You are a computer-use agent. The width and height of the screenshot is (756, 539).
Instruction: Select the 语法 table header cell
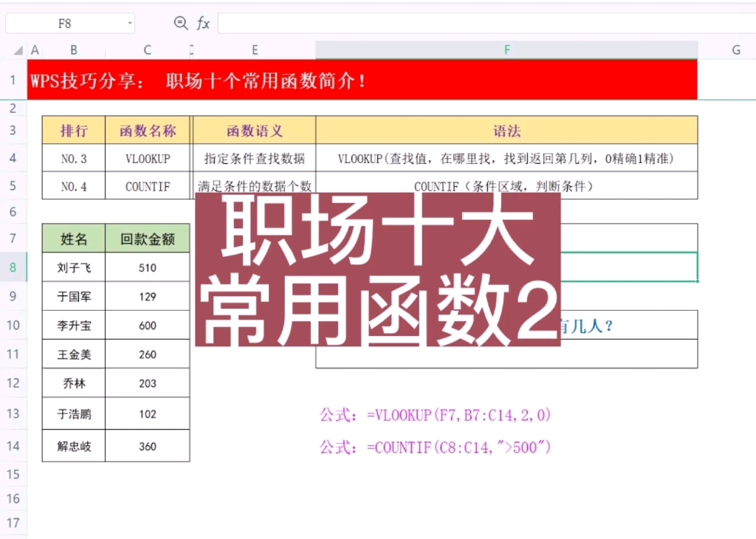(506, 130)
